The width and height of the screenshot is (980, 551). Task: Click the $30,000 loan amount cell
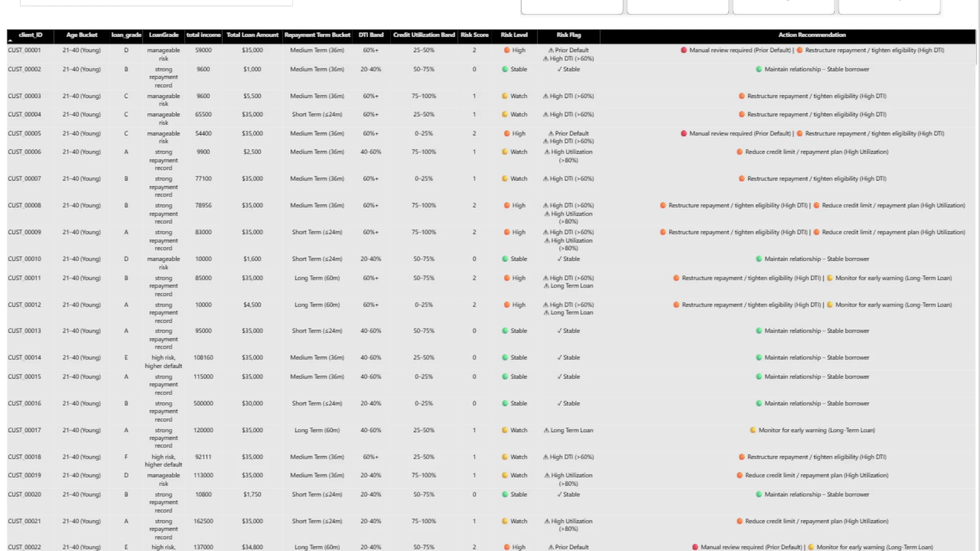(x=252, y=404)
